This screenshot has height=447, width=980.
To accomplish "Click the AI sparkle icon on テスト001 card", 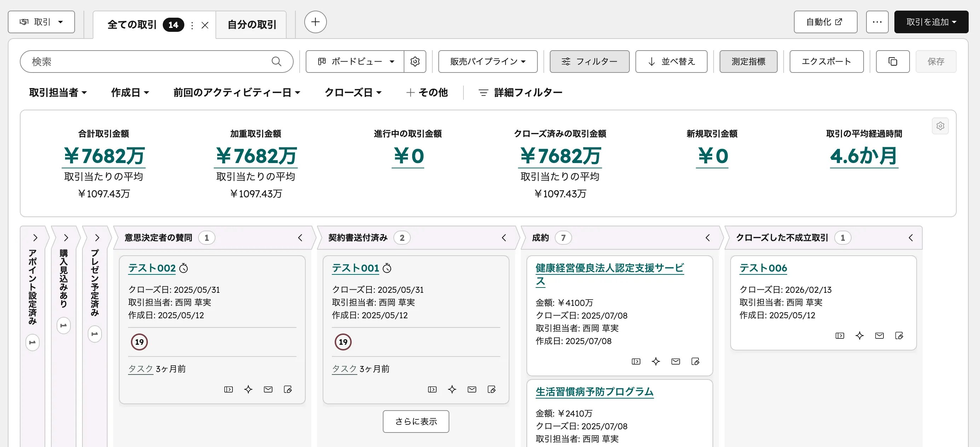I will tap(452, 389).
